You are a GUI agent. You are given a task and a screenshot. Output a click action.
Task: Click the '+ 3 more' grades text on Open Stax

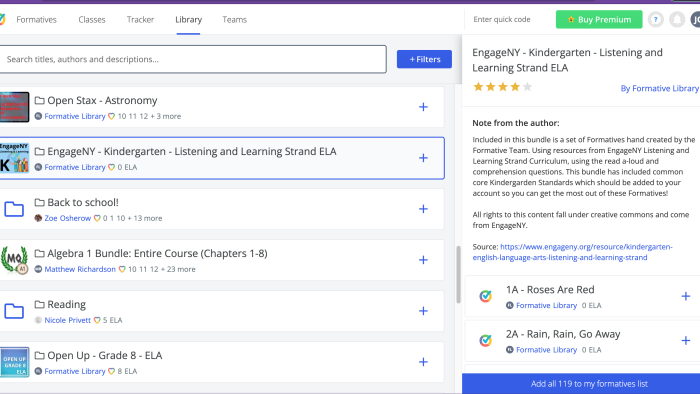tap(166, 116)
